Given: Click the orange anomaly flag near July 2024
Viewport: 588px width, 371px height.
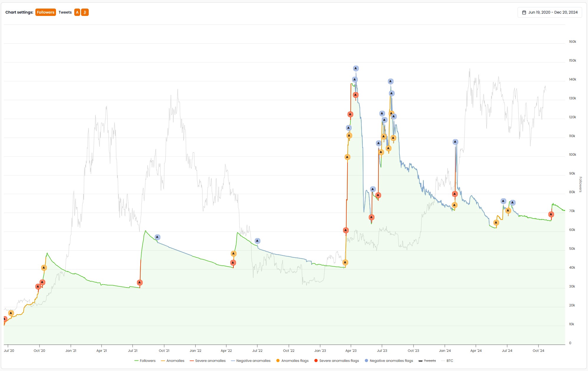Looking at the screenshot, I should (508, 211).
